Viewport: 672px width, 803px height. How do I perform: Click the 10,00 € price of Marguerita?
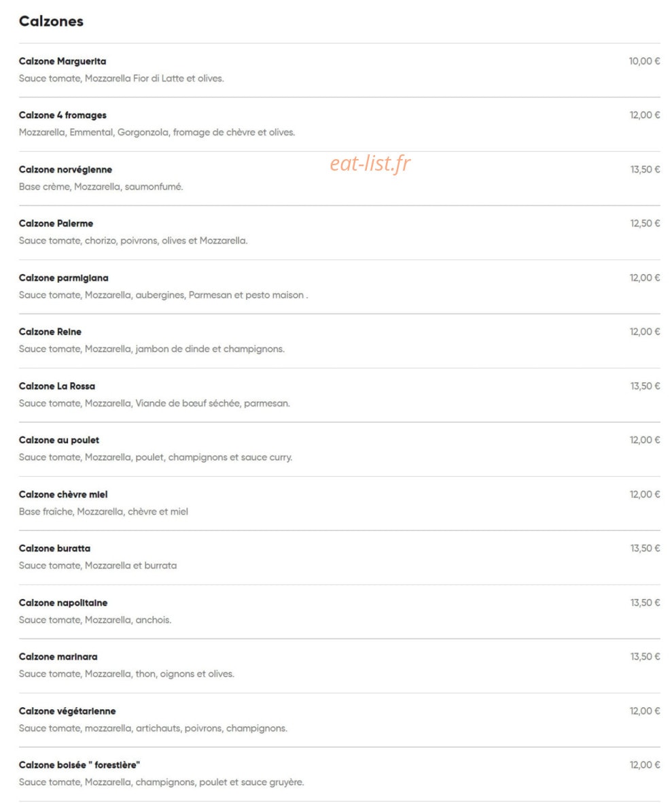pos(644,61)
